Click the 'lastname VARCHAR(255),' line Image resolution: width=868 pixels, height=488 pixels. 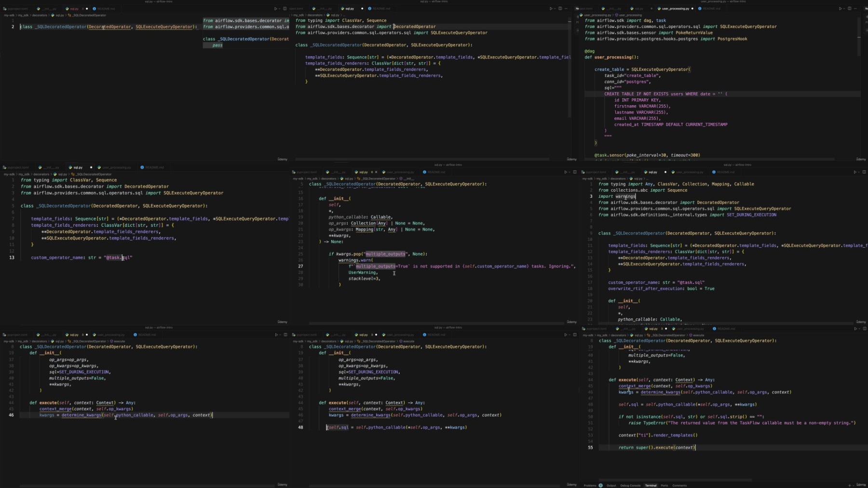[640, 112]
